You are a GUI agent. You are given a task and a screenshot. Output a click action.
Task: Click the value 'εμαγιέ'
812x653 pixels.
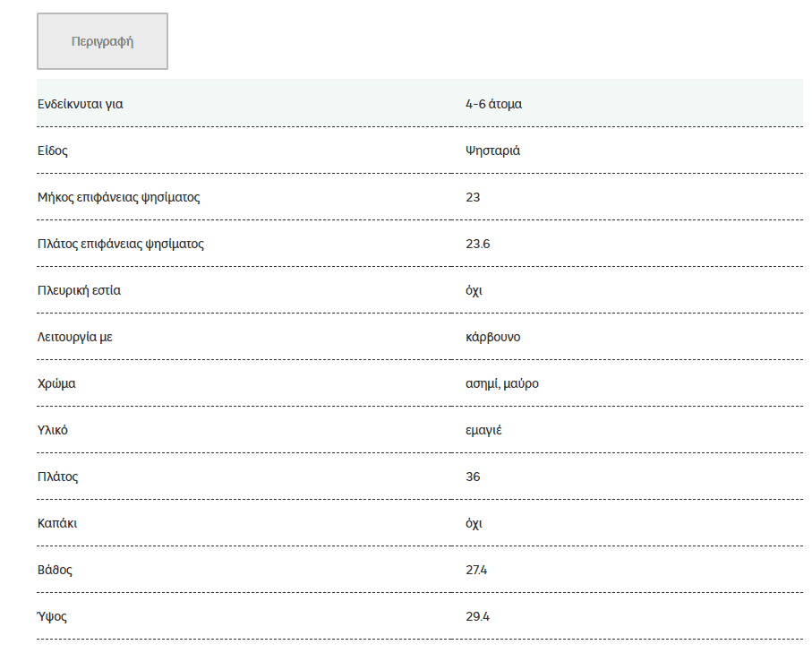coord(483,431)
